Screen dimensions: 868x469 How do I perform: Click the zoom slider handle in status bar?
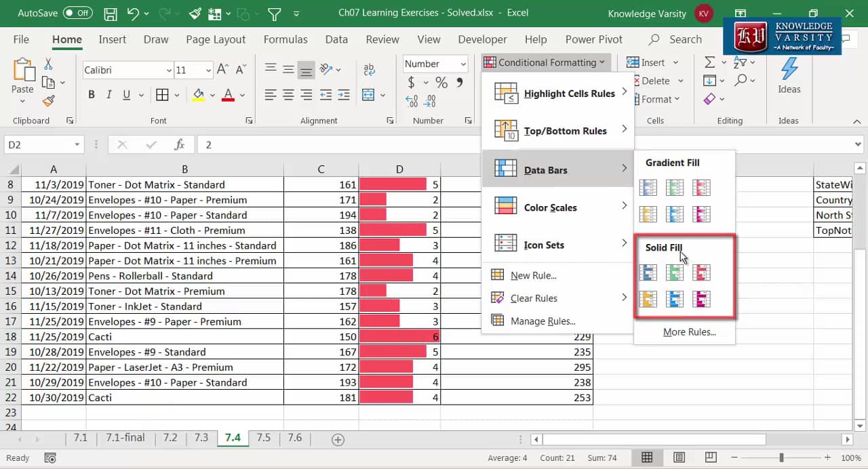click(781, 457)
